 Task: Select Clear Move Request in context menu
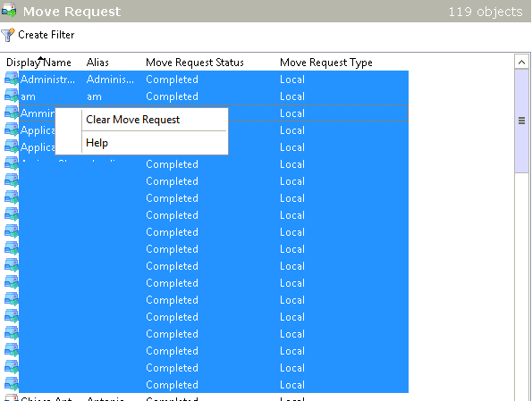[x=132, y=120]
